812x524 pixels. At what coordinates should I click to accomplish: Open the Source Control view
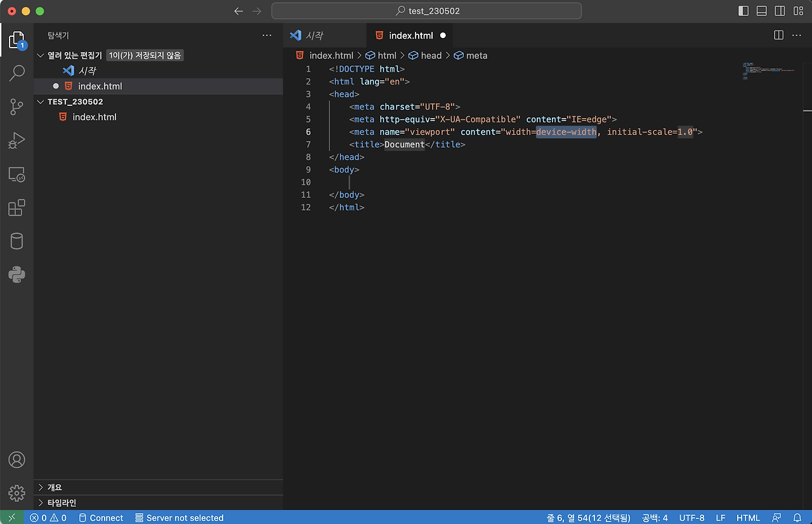(x=16, y=107)
